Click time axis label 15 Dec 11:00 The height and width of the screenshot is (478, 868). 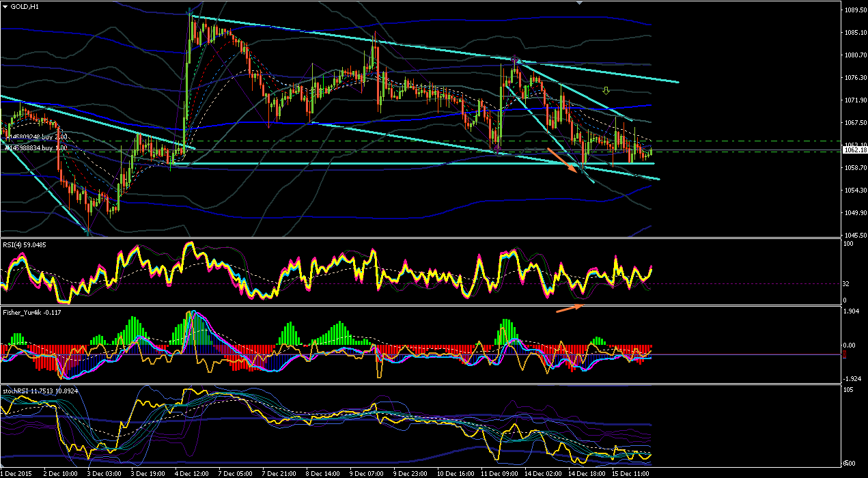[632, 473]
